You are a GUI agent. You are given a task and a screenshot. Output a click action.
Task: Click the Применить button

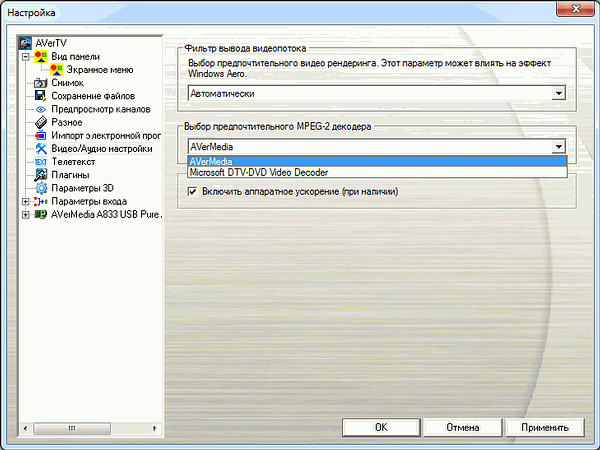click(545, 427)
